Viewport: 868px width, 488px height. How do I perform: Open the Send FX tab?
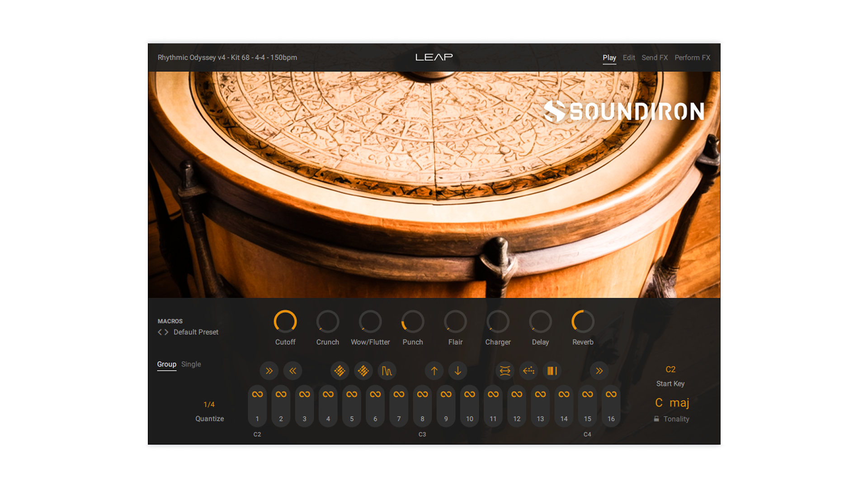(654, 58)
